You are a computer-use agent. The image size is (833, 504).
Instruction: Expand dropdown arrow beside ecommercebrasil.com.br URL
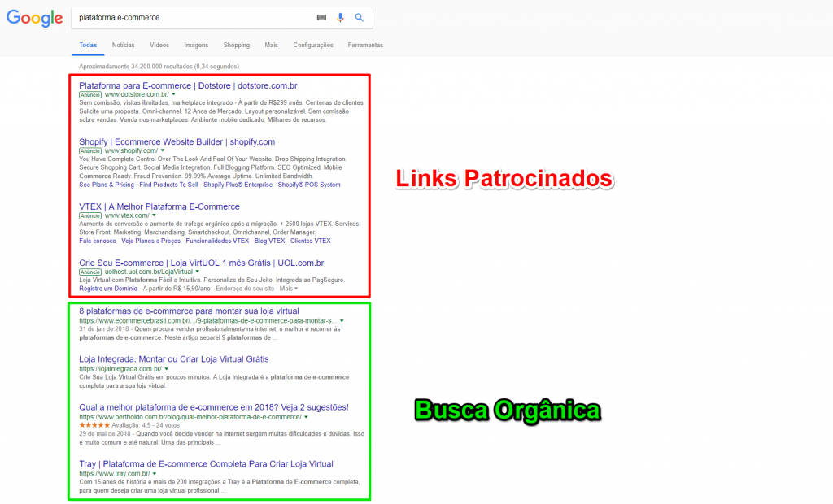[x=342, y=321]
